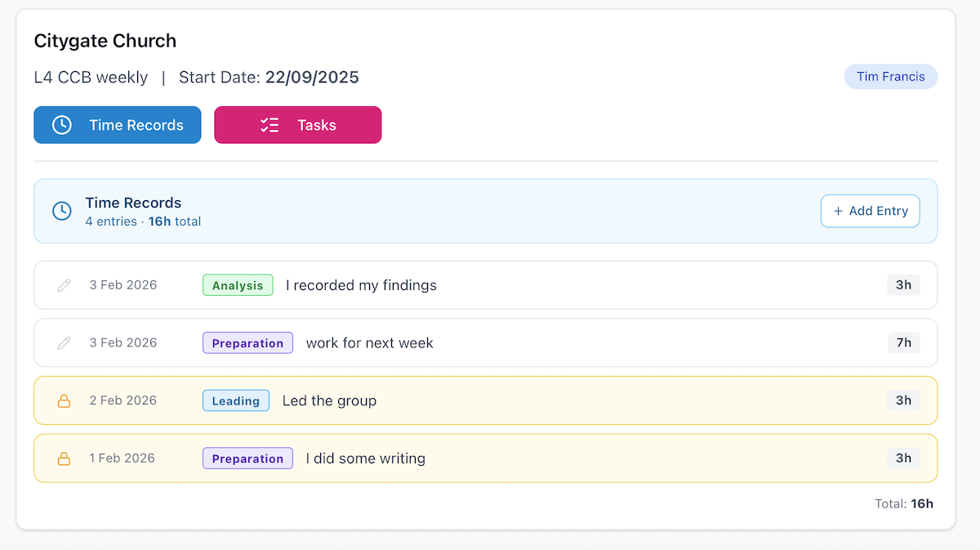
Task: Click Preparation tag on 1 Feb entry
Action: point(247,458)
